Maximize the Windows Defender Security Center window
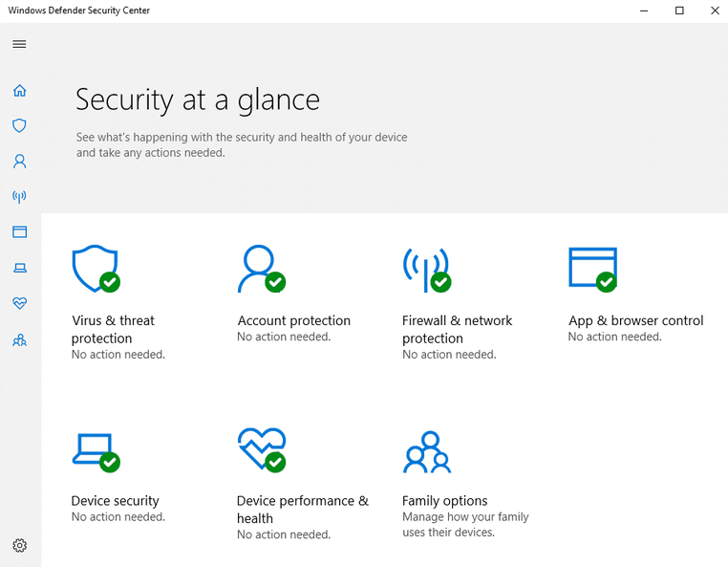 click(679, 11)
